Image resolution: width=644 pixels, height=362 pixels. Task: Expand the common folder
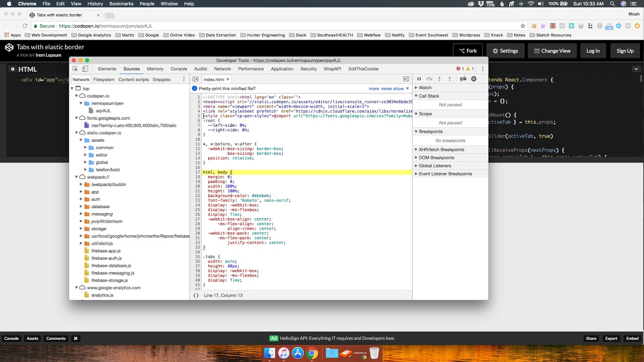86,148
